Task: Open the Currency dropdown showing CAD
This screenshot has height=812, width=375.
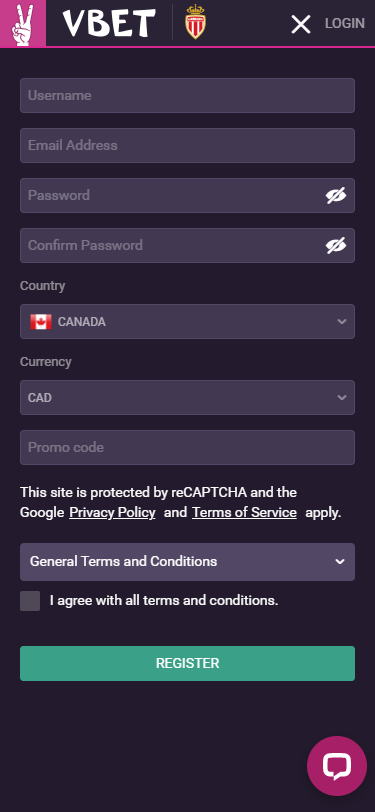Action: tap(188, 397)
